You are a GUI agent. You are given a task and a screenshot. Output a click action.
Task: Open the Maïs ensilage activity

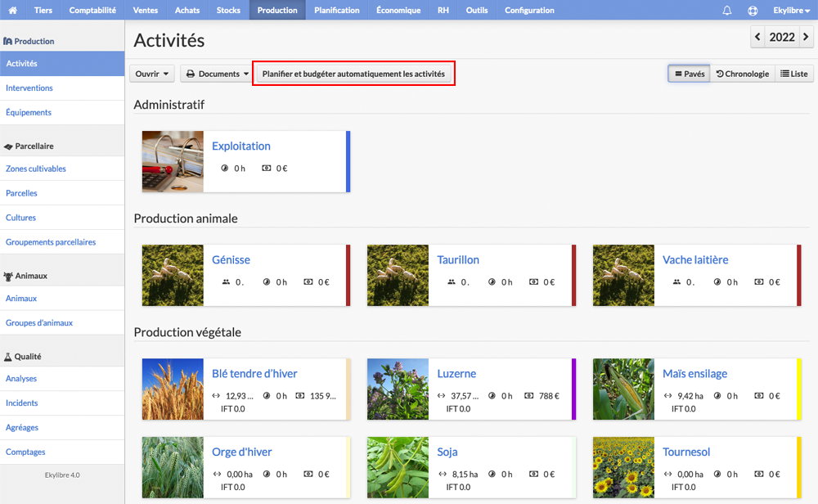coord(694,374)
